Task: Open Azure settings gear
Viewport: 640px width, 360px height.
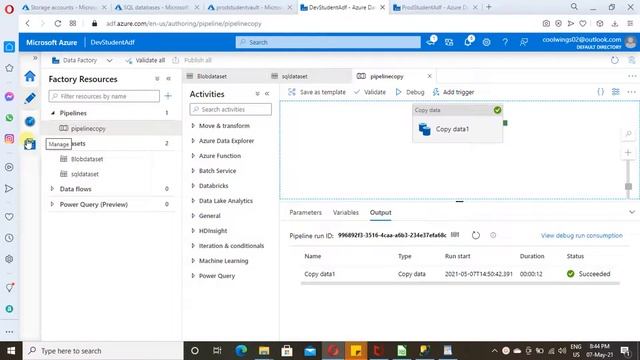Action: pos(486,42)
